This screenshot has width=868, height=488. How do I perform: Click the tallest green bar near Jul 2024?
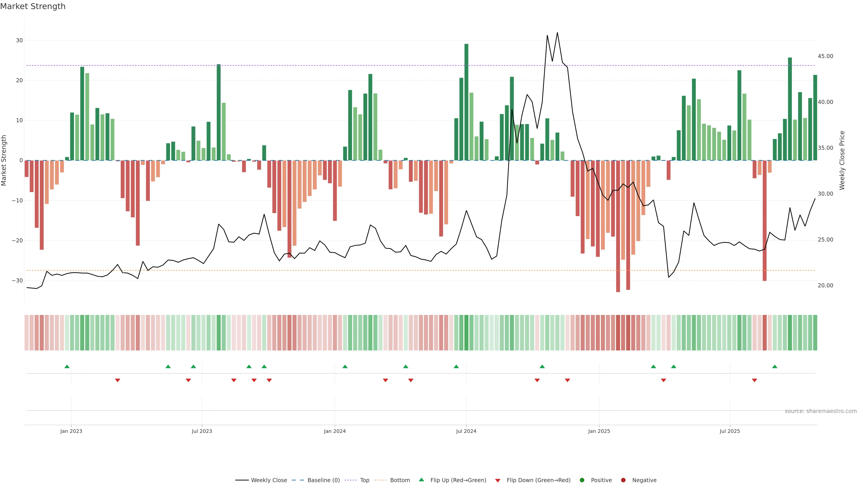[466, 101]
